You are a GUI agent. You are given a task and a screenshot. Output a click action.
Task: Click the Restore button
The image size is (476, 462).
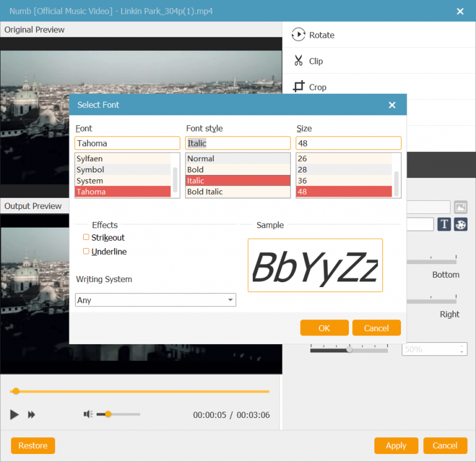(33, 446)
